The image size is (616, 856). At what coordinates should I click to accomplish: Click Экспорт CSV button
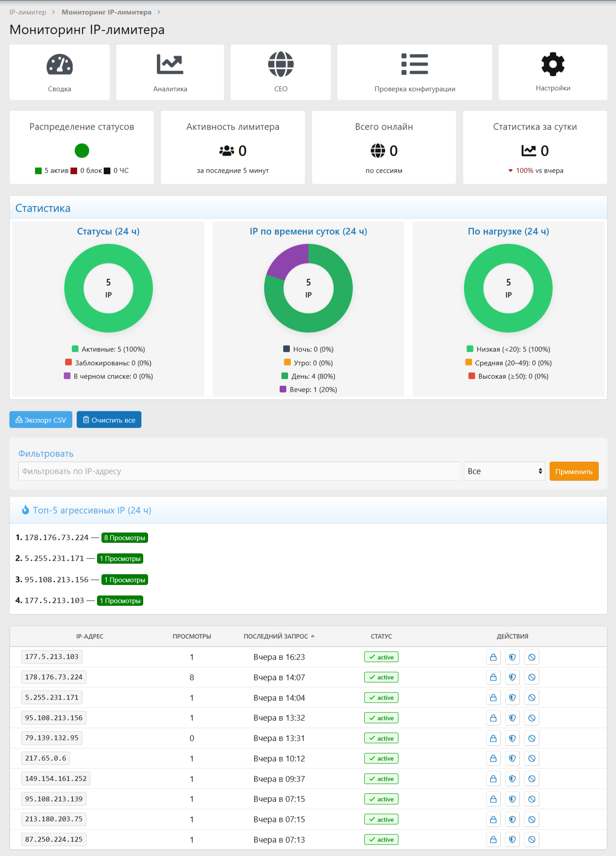pos(41,420)
